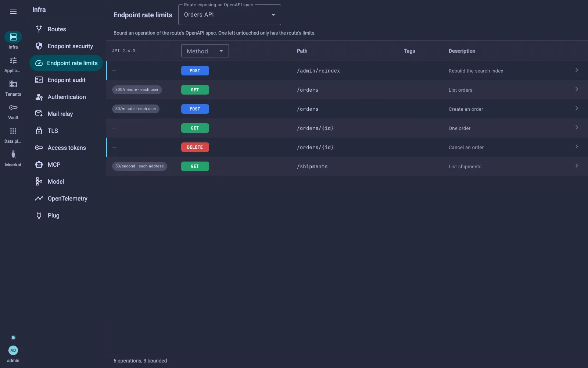Click the Mail relay envelope icon

(39, 114)
